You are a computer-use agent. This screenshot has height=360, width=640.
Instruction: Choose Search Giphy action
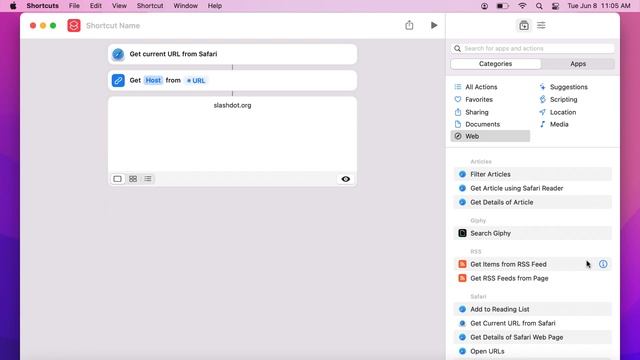[533, 233]
